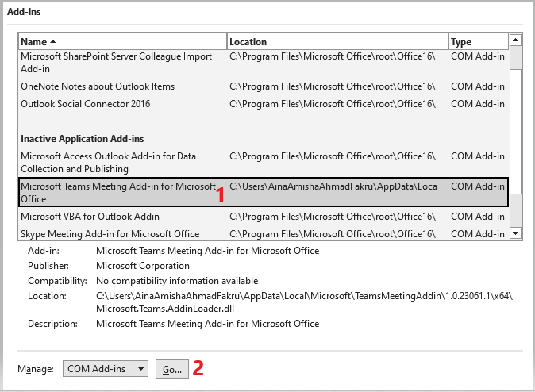
Task: Click the add-ins list scrollbar thumb
Action: pos(515,132)
